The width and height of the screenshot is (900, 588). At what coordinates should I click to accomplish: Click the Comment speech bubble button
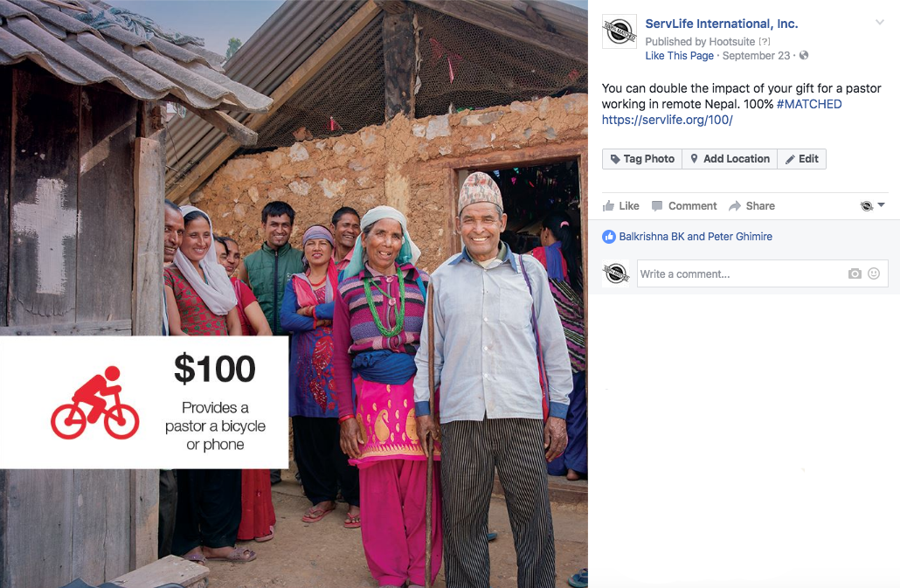pyautogui.click(x=685, y=206)
